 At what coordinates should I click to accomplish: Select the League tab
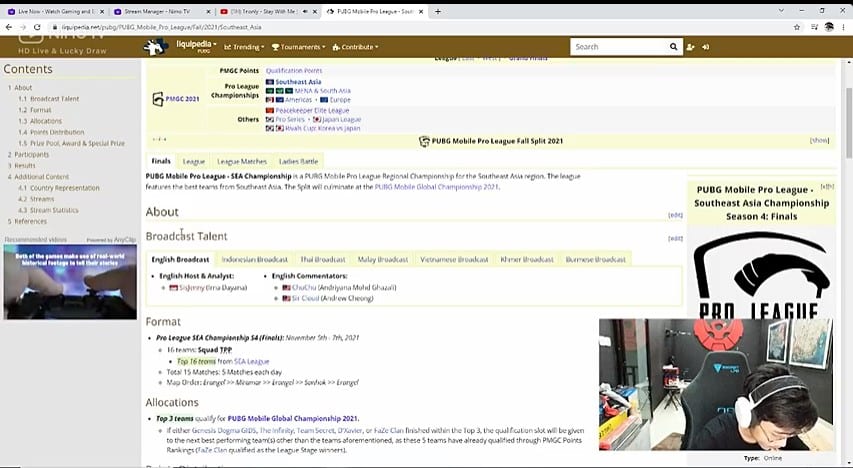[x=194, y=162]
